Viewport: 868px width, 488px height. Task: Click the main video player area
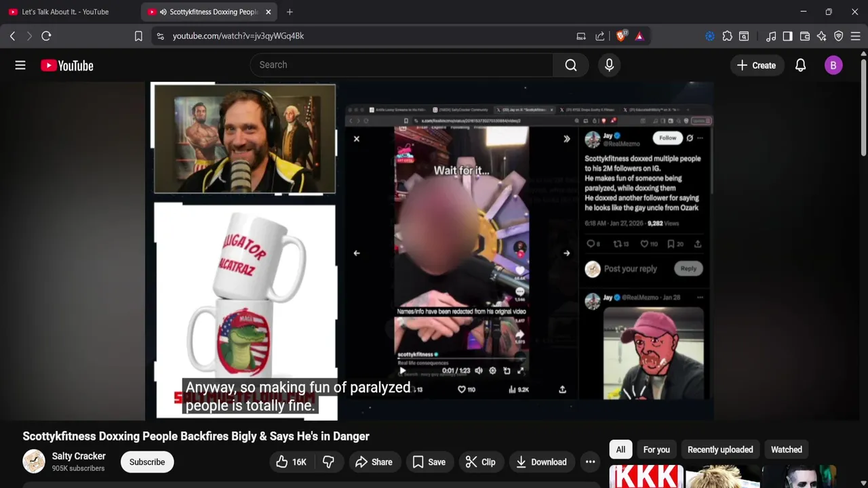click(x=429, y=251)
